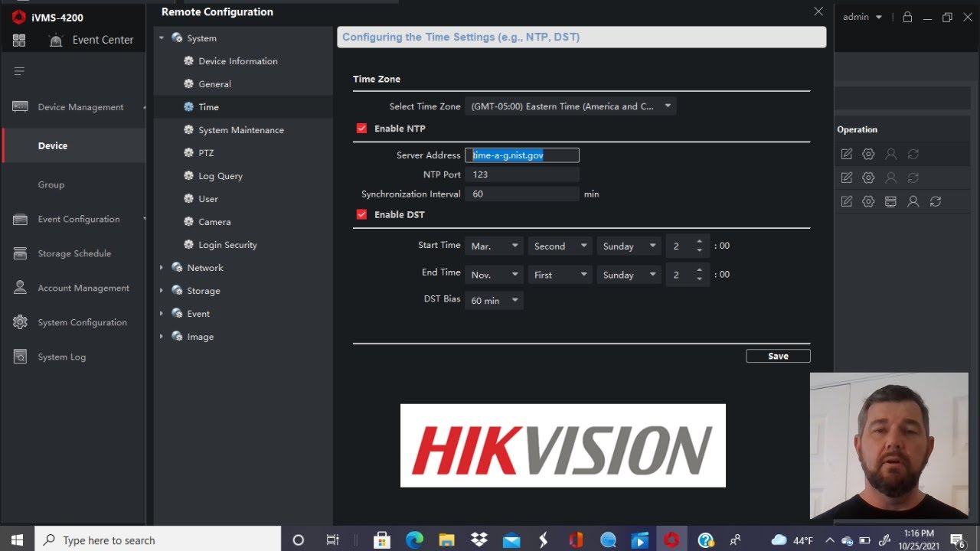Click the device status icon in Operation column
980x551 pixels.
[x=890, y=201]
